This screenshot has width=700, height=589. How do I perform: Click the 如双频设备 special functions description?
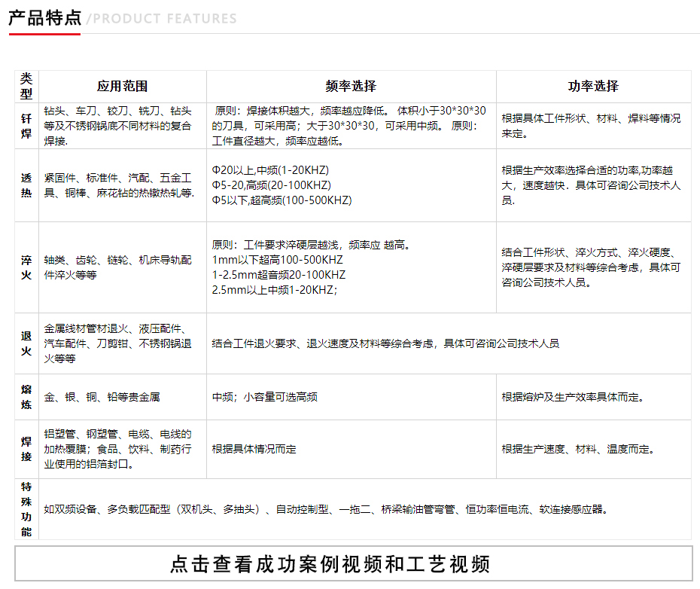pyautogui.click(x=326, y=509)
